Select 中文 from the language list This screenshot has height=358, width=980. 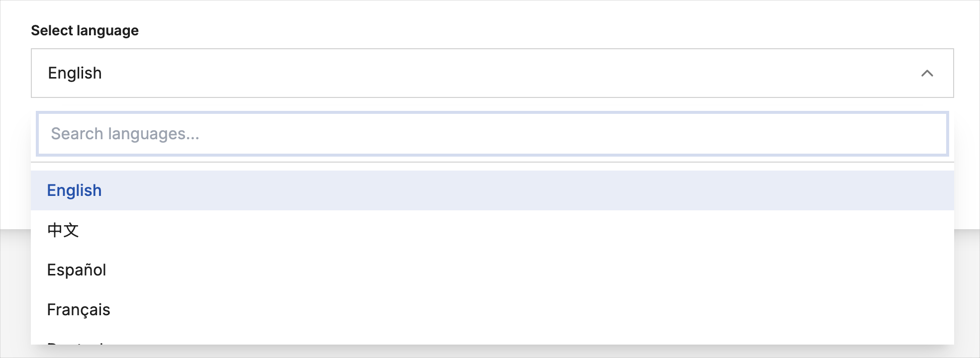tap(63, 230)
